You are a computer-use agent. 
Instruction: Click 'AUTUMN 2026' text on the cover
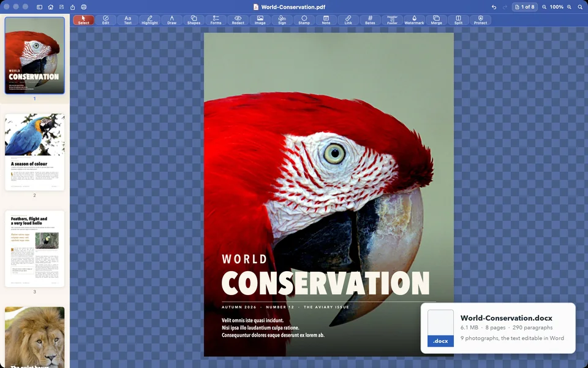[x=239, y=307]
